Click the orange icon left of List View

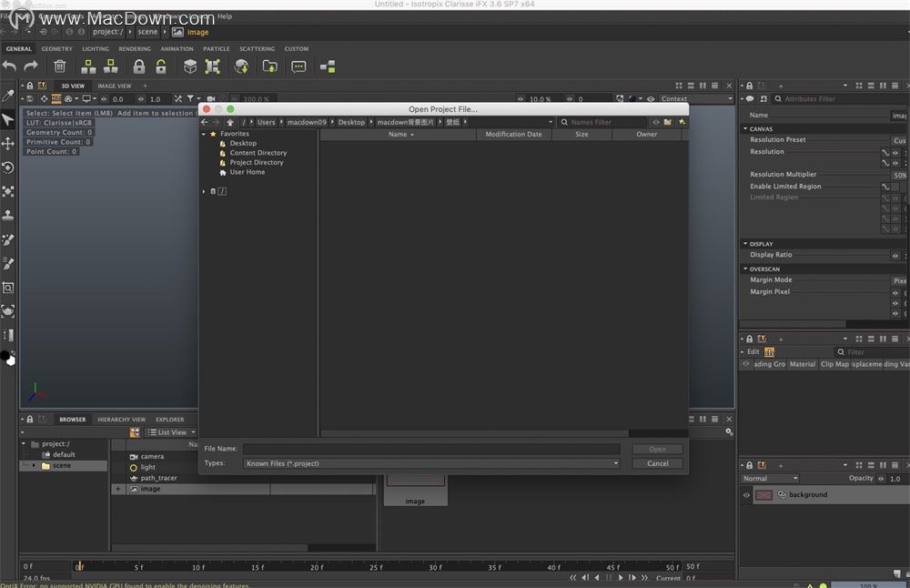pos(135,432)
